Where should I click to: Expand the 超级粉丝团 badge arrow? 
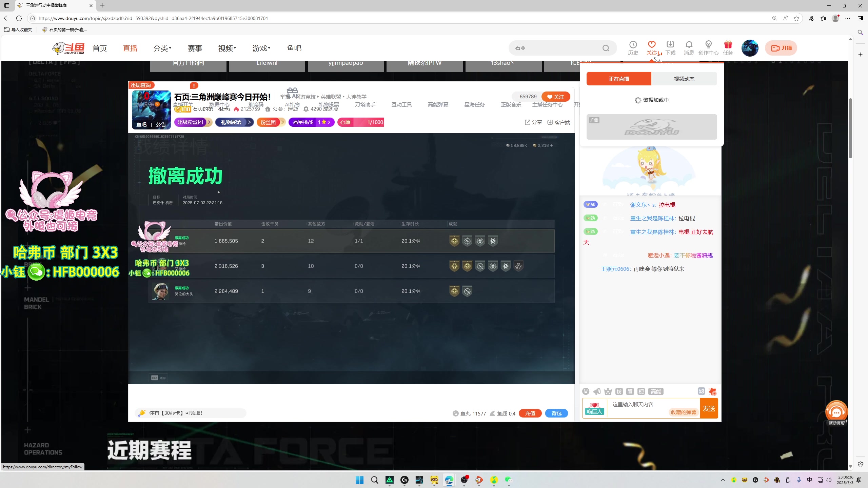click(209, 122)
